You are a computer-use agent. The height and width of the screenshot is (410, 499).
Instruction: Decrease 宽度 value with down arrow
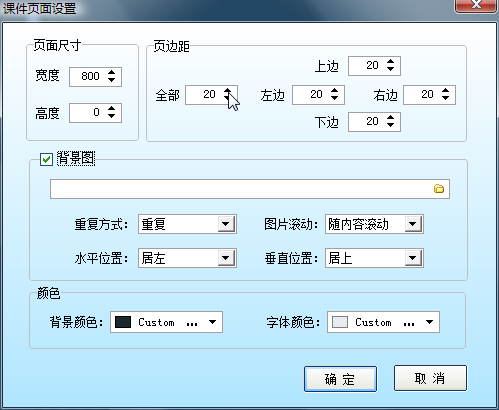[112, 80]
